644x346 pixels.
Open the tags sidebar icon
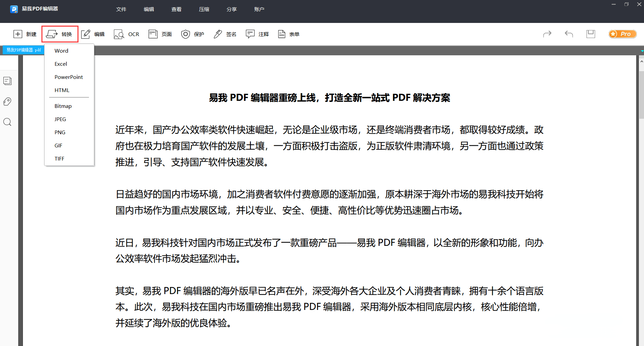7,102
